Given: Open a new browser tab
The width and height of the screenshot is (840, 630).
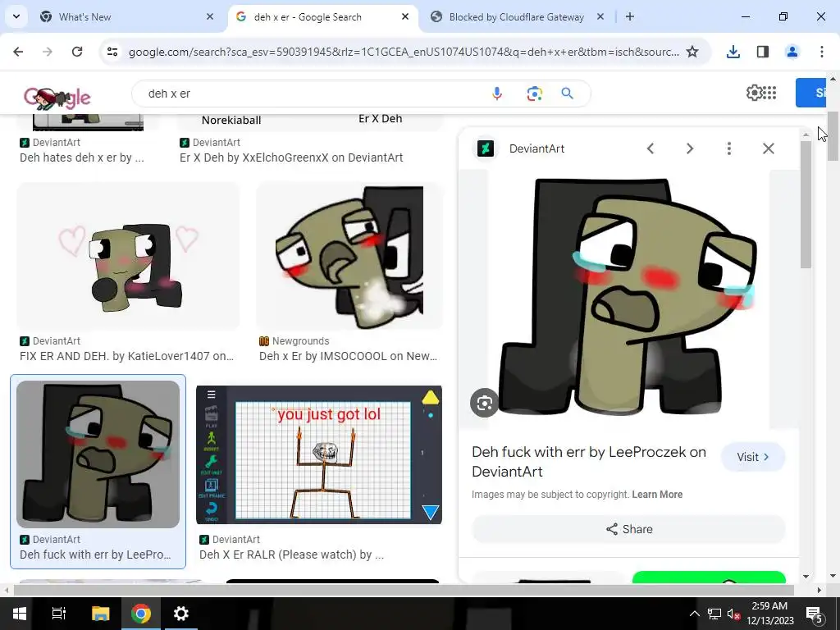Looking at the screenshot, I should 630,16.
